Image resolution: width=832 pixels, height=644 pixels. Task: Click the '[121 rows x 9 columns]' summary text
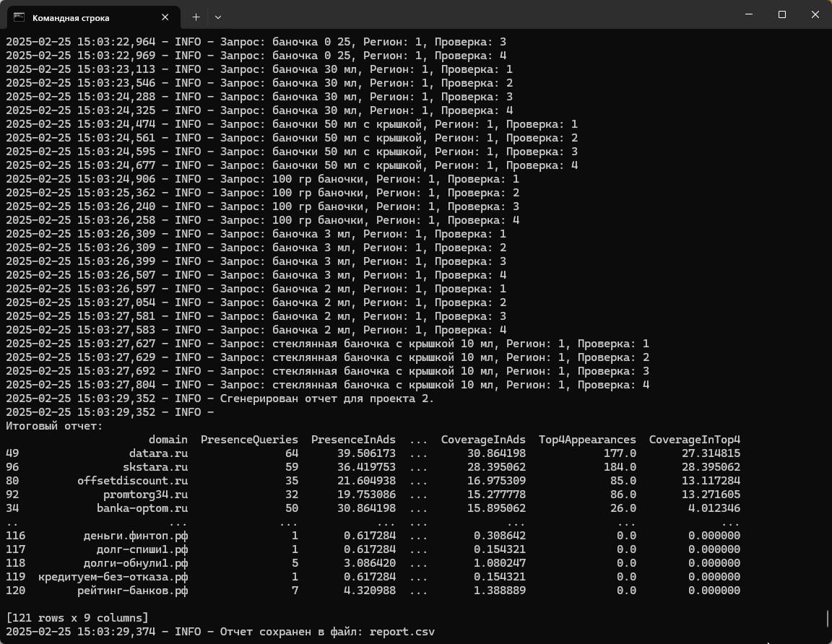click(77, 618)
